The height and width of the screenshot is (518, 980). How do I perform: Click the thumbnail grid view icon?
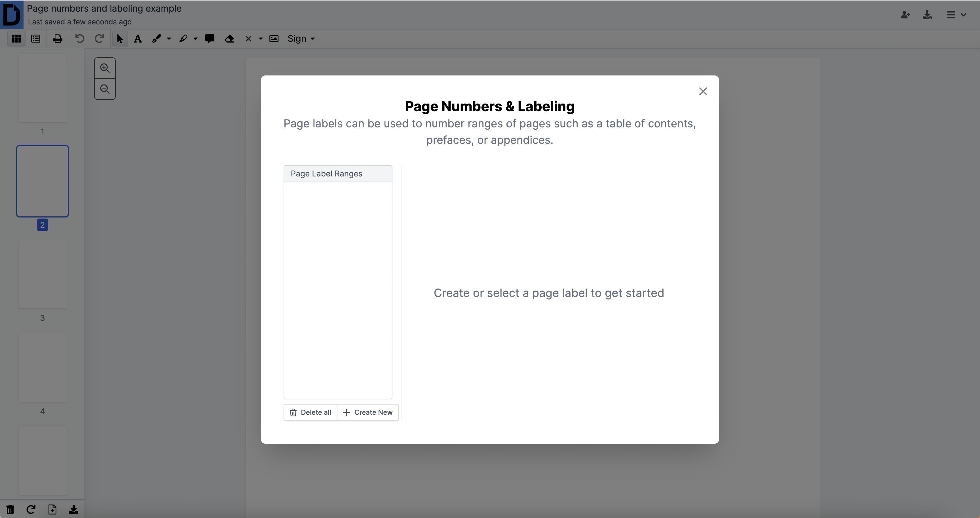tap(16, 39)
